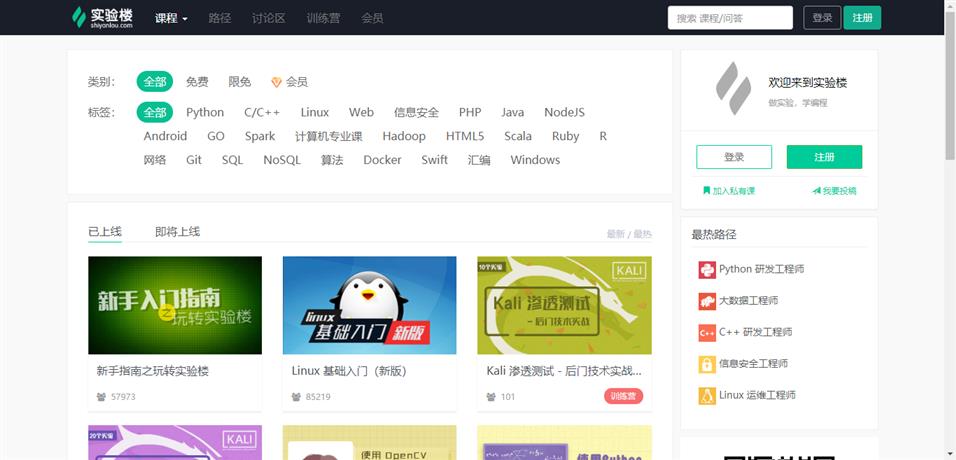The width and height of the screenshot is (956, 460).
Task: Pick the Scala tag
Action: pyautogui.click(x=518, y=136)
